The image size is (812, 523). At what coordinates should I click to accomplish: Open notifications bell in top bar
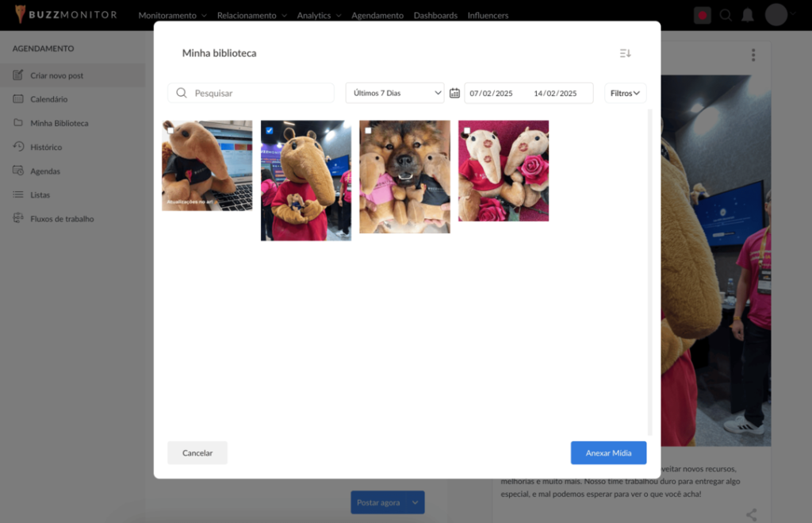click(747, 15)
